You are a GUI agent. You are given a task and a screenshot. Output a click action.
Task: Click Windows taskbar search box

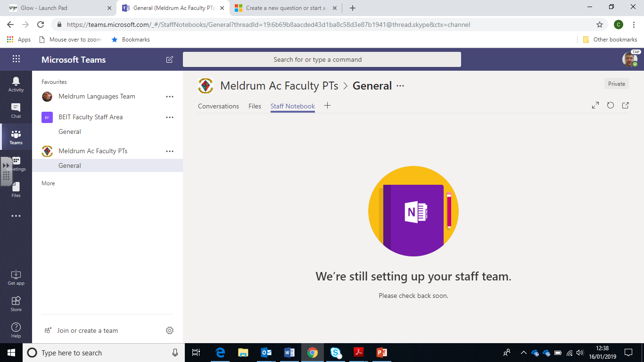point(103,353)
